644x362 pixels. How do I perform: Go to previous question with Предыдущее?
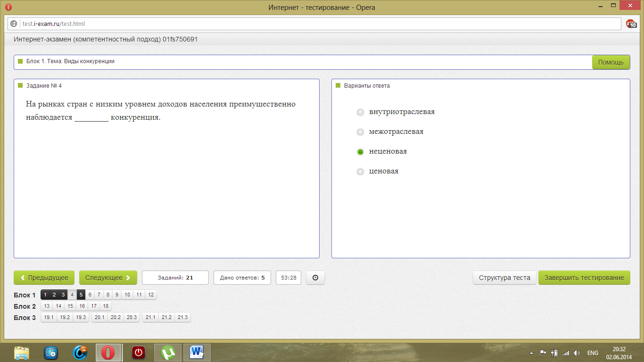44,278
